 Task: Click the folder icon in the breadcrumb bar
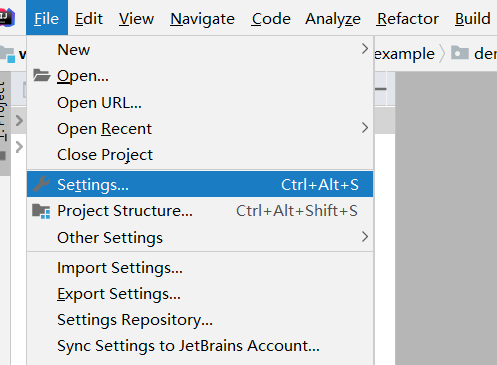click(x=460, y=53)
